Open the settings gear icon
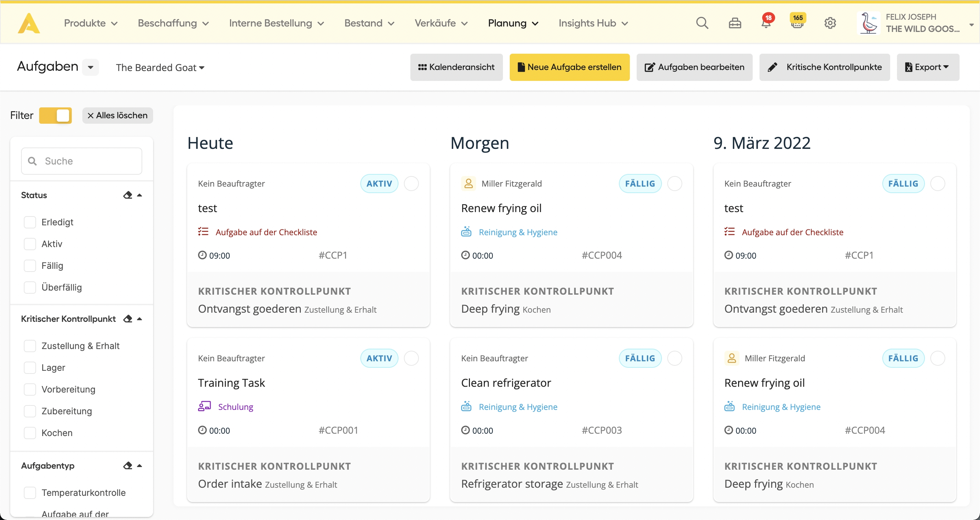Viewport: 980px width, 520px height. (x=830, y=23)
